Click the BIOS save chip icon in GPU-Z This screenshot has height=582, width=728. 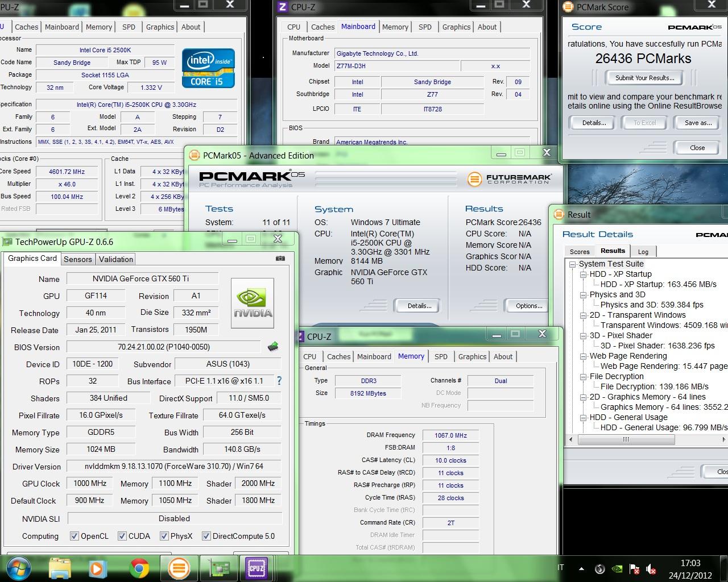coord(273,346)
